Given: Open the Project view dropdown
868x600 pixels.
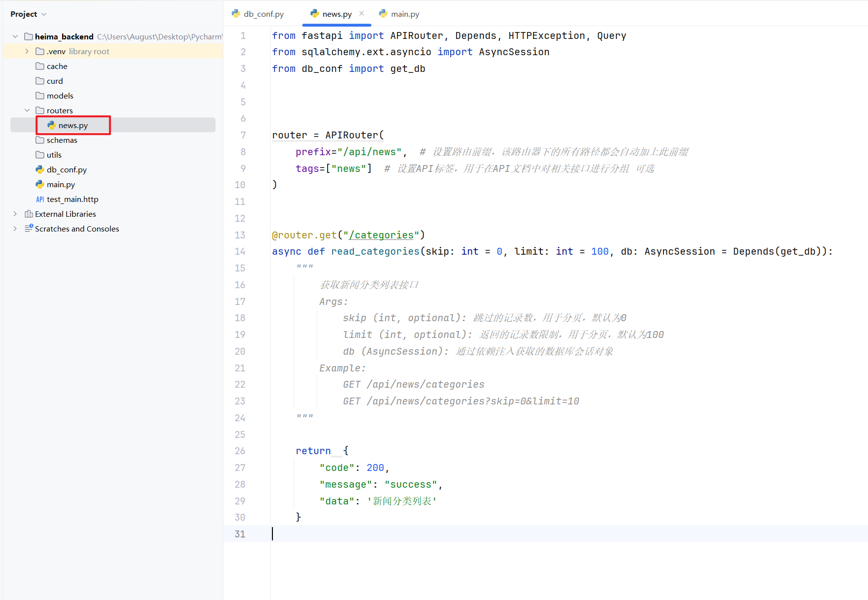Looking at the screenshot, I should point(44,14).
